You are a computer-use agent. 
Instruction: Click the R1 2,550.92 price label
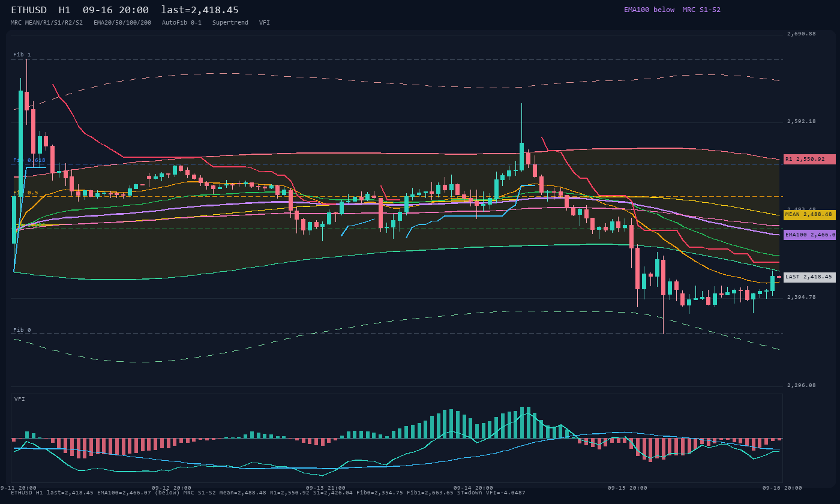[x=809, y=159]
